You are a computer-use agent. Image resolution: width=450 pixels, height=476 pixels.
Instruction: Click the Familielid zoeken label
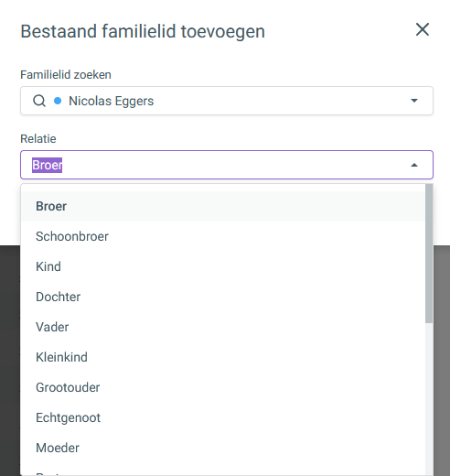(66, 75)
